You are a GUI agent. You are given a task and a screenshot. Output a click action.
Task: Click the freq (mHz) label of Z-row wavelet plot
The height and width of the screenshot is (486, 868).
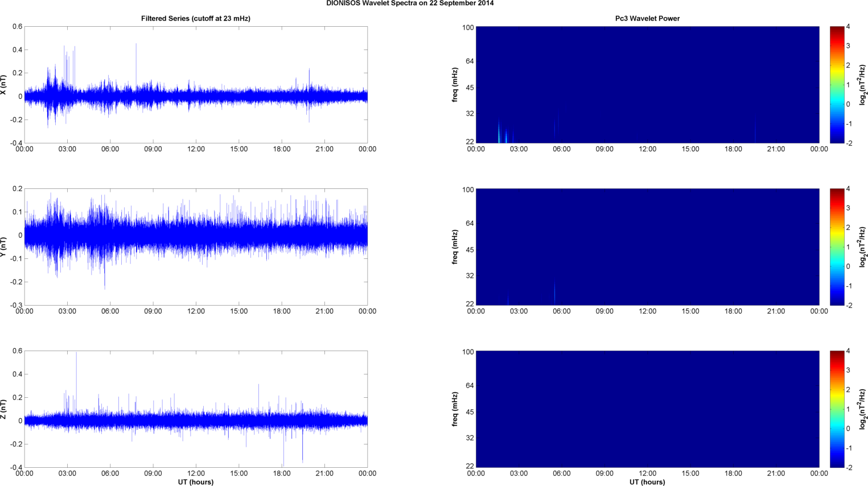(455, 409)
